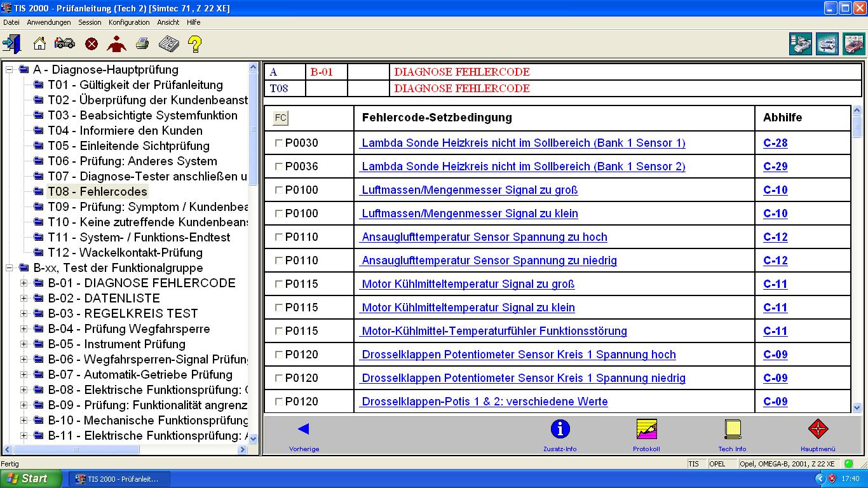Go to Hauptmenü via the red diamond icon
Image resolution: width=868 pixels, height=488 pixels.
click(818, 430)
